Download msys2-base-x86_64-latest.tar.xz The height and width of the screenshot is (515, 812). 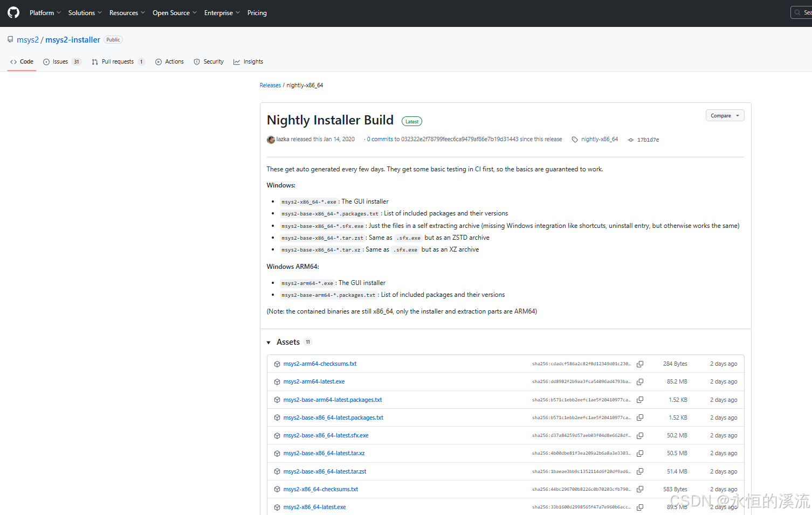click(x=324, y=454)
